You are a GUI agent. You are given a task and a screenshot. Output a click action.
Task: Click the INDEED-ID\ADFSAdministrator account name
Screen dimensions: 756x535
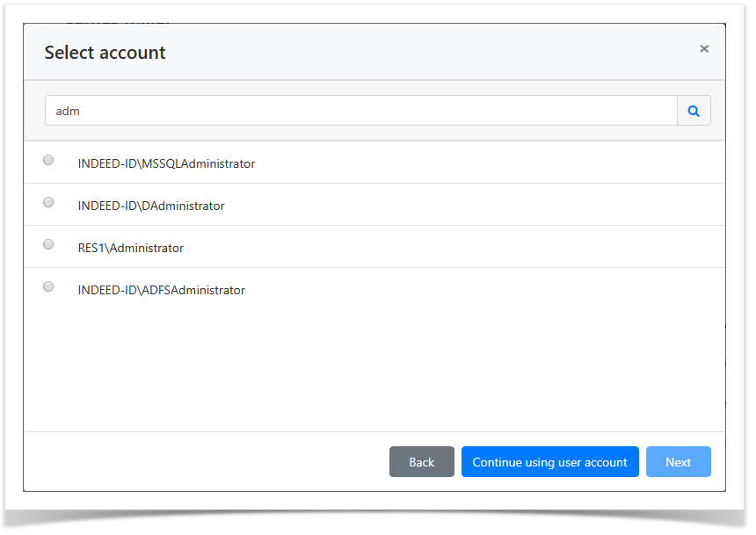161,290
